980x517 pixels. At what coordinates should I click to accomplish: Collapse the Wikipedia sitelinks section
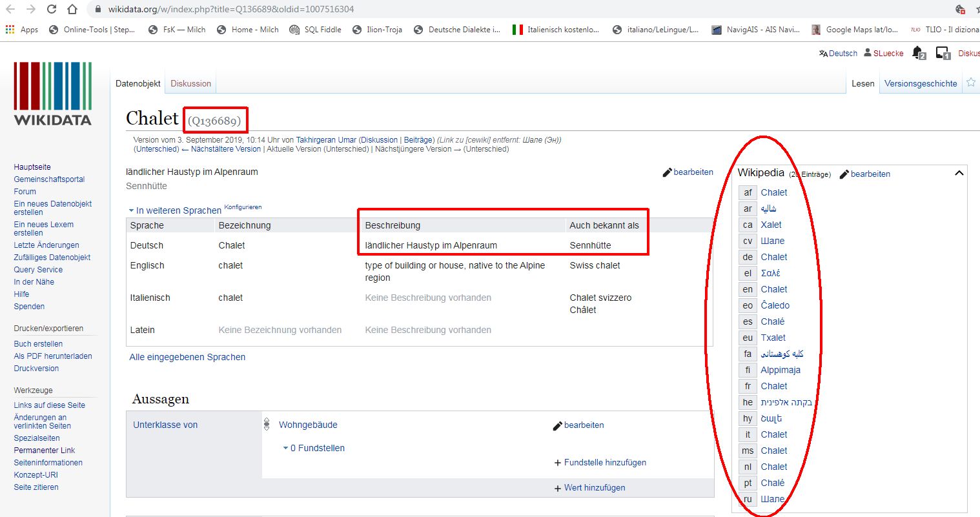click(x=959, y=173)
